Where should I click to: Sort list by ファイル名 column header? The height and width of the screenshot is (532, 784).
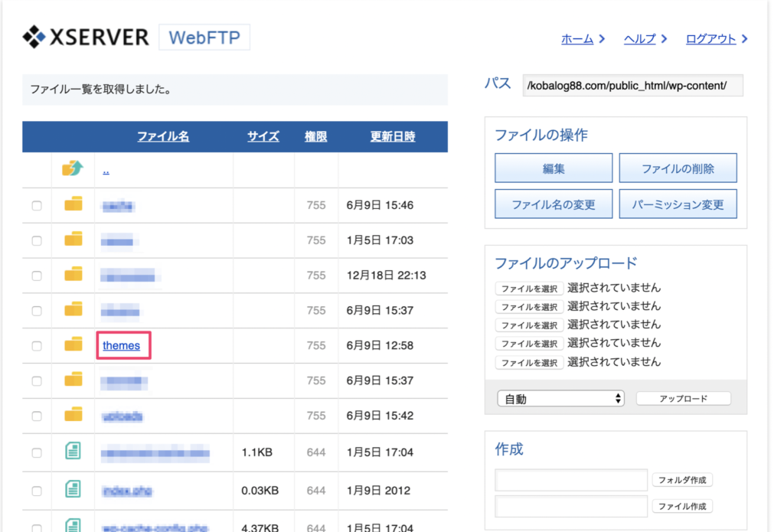pyautogui.click(x=163, y=136)
